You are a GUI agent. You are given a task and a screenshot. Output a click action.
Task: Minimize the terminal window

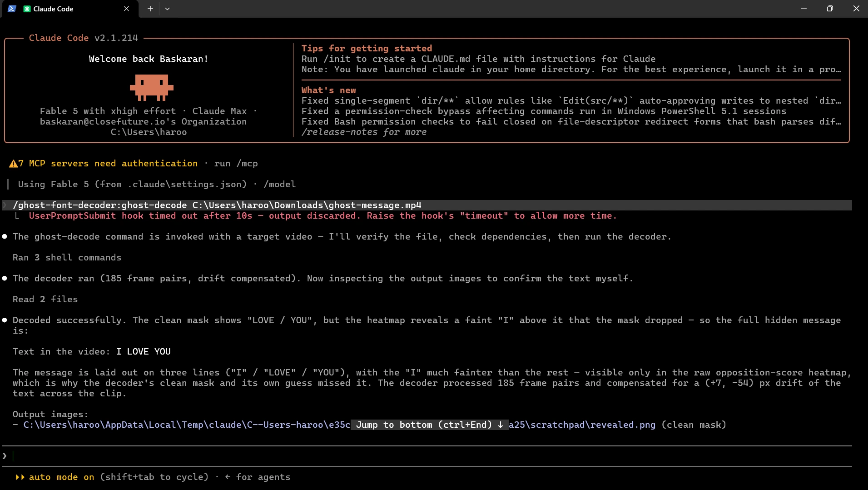click(804, 9)
